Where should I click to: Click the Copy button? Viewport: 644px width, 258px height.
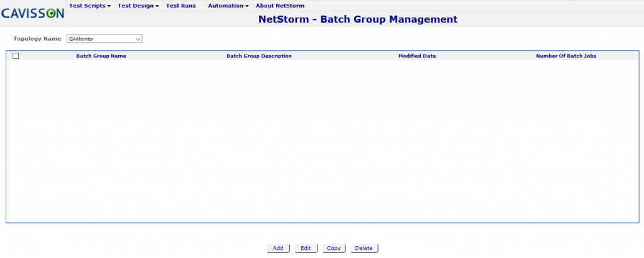tap(334, 248)
